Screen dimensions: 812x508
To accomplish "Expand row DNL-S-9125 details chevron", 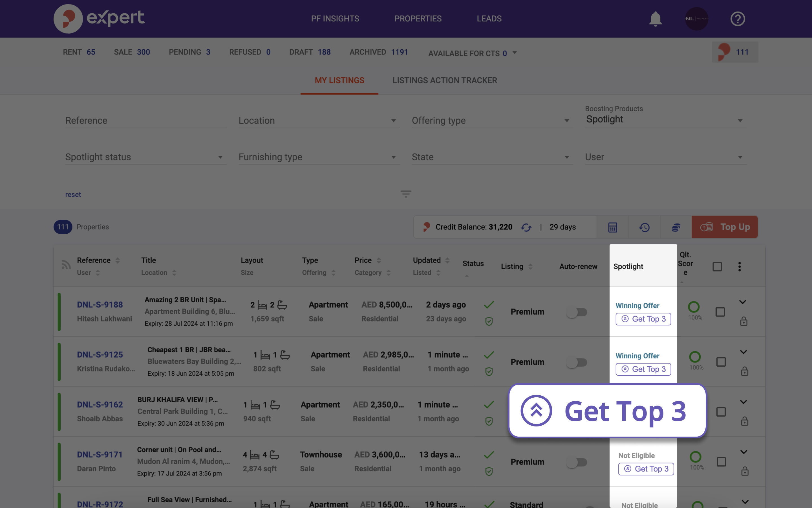I will coord(743,352).
